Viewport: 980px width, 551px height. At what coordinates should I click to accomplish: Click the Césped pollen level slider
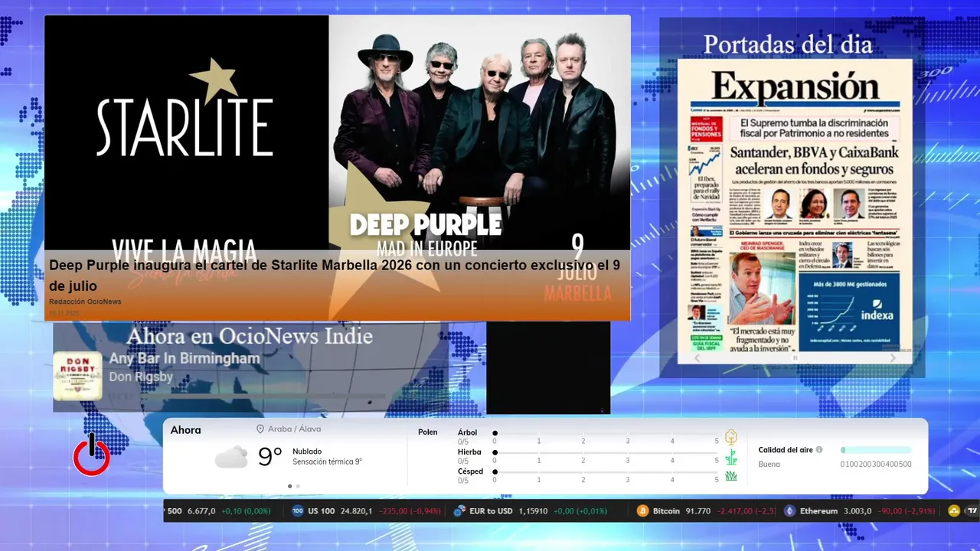pyautogui.click(x=606, y=473)
